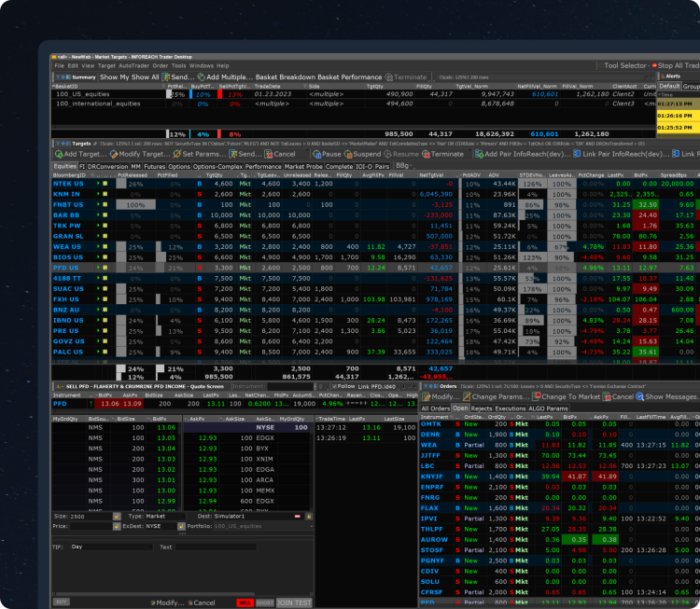Image resolution: width=700 pixels, height=609 pixels.
Task: Open the AutoTrader menu
Action: click(x=135, y=66)
